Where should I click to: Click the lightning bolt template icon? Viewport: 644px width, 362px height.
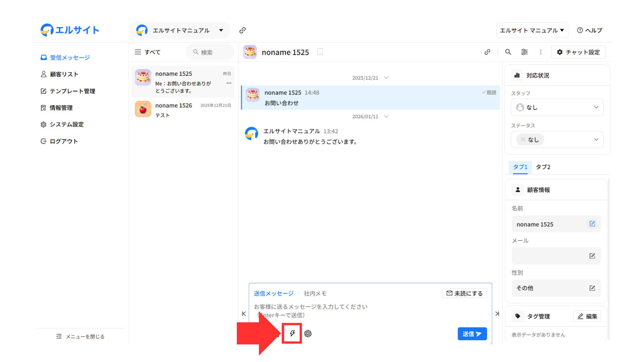tap(292, 333)
